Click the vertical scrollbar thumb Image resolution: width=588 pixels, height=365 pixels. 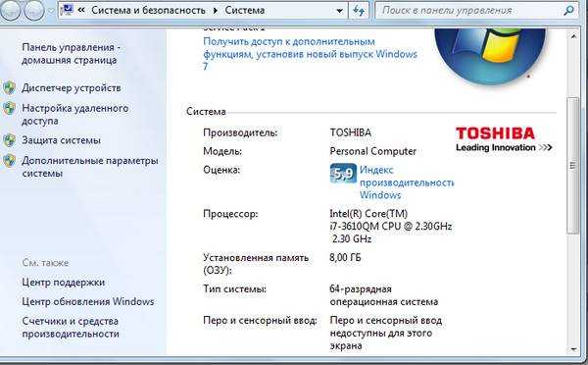[x=572, y=165]
